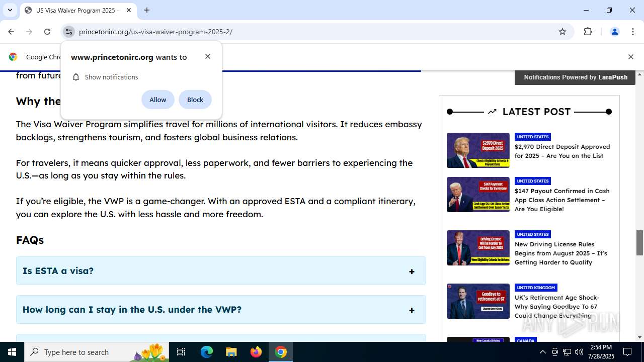Close the Google Chrome info bar
This screenshot has width=644, height=362.
pyautogui.click(x=630, y=57)
